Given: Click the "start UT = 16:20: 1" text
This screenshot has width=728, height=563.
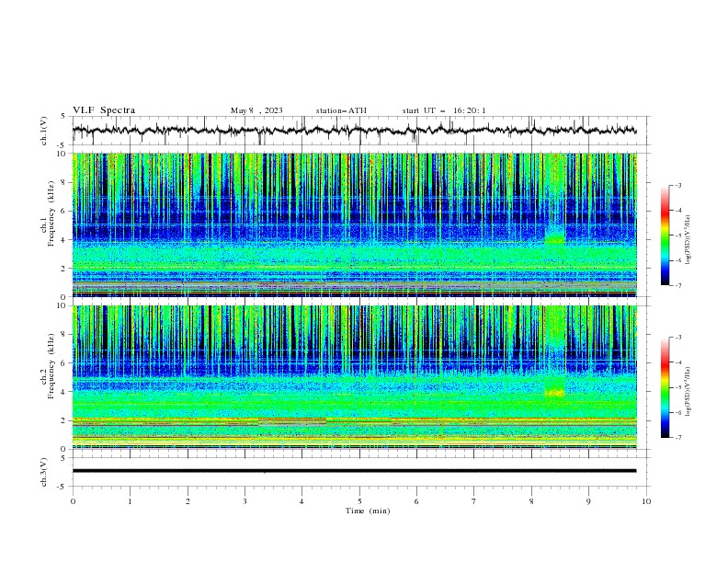Looking at the screenshot, I should coord(444,110).
